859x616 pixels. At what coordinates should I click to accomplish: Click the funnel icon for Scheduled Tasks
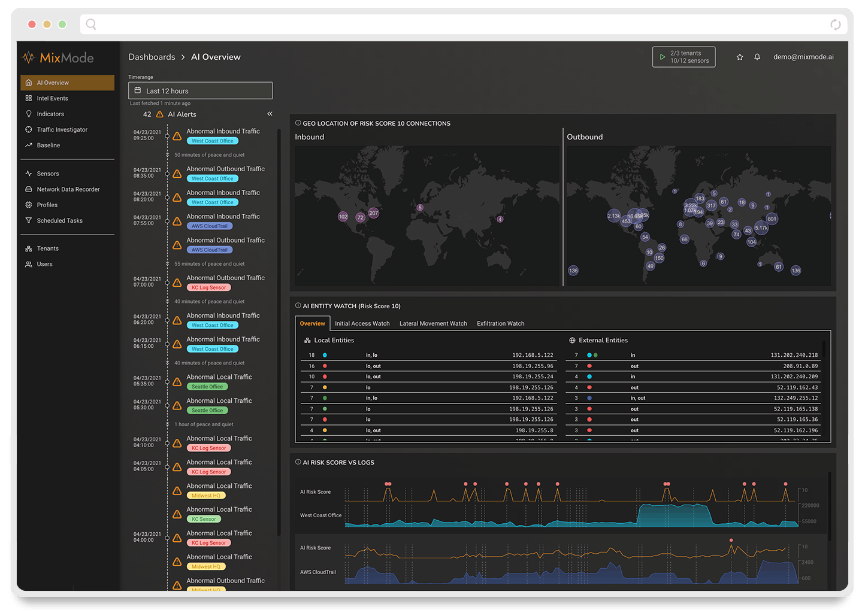point(29,220)
